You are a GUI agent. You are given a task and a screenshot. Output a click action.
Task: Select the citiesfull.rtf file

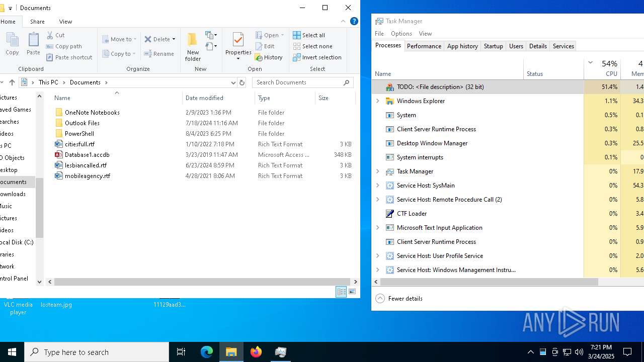click(x=79, y=144)
